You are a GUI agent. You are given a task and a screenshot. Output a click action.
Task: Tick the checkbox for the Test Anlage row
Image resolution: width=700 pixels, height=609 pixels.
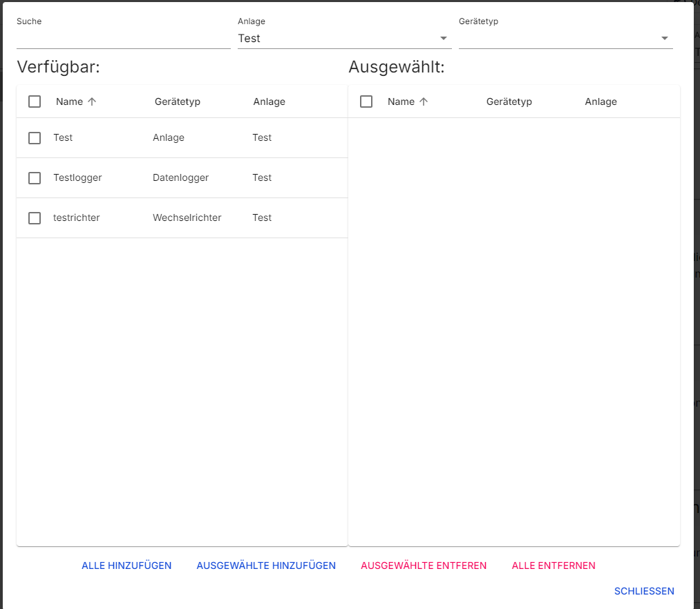point(35,138)
